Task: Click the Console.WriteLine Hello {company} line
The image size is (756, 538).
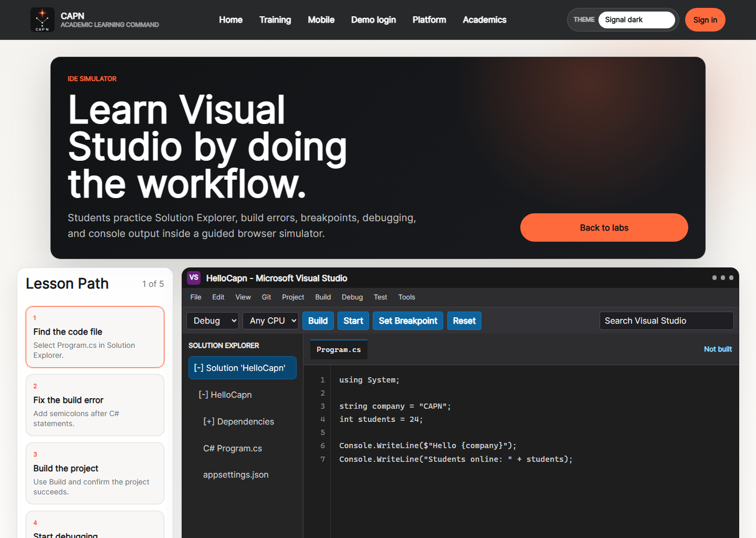Action: [x=427, y=446]
